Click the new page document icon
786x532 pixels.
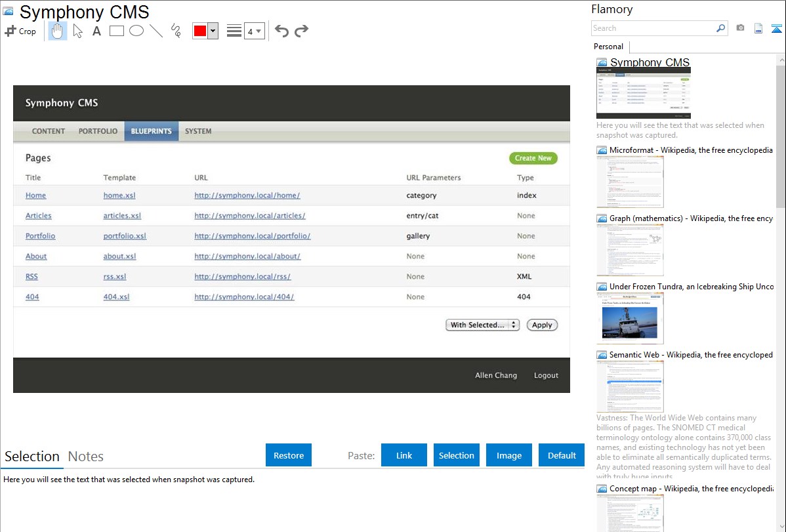(758, 28)
